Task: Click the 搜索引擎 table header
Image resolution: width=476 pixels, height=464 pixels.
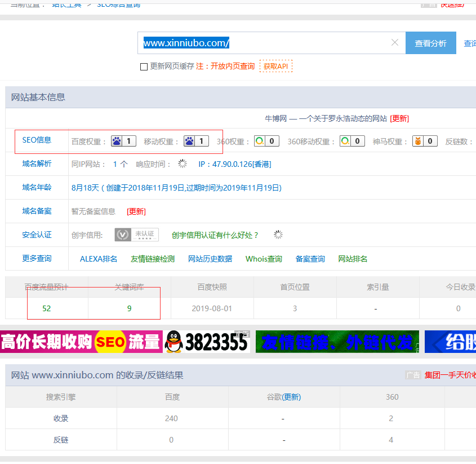Action: click(x=61, y=397)
